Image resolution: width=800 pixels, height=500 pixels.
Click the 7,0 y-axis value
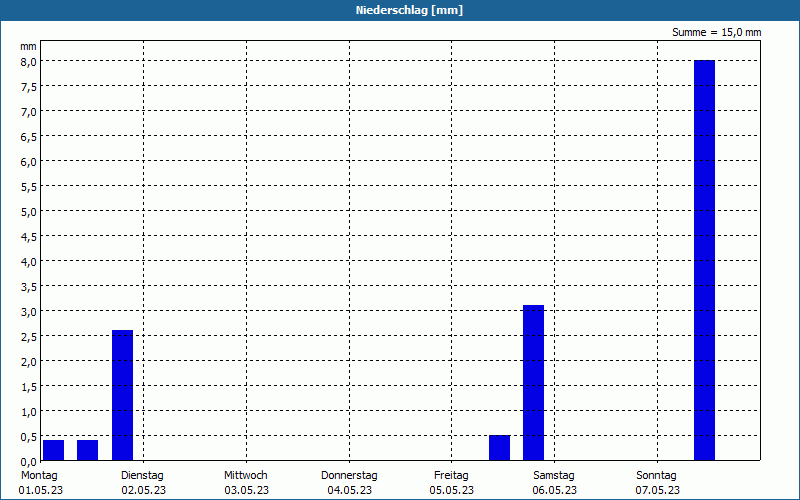coord(29,111)
